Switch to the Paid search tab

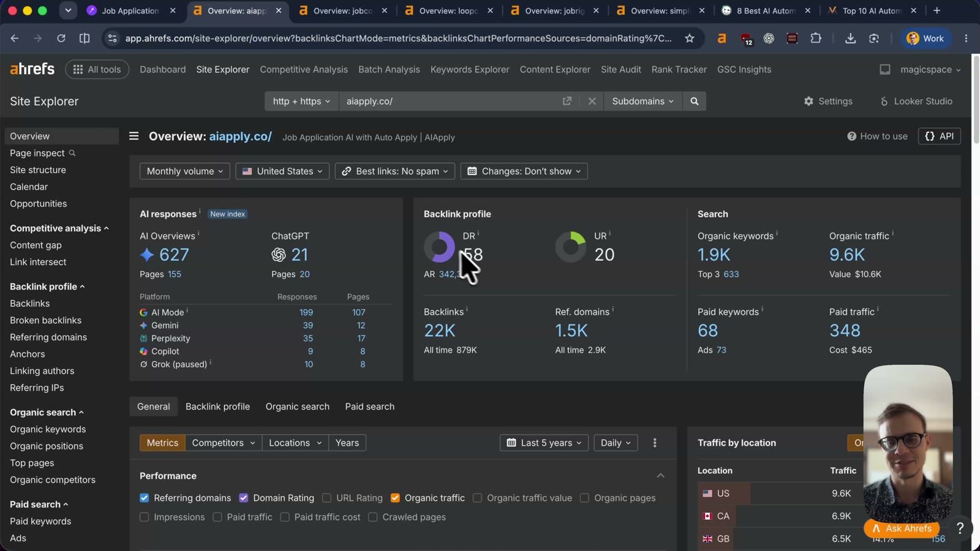click(x=369, y=407)
